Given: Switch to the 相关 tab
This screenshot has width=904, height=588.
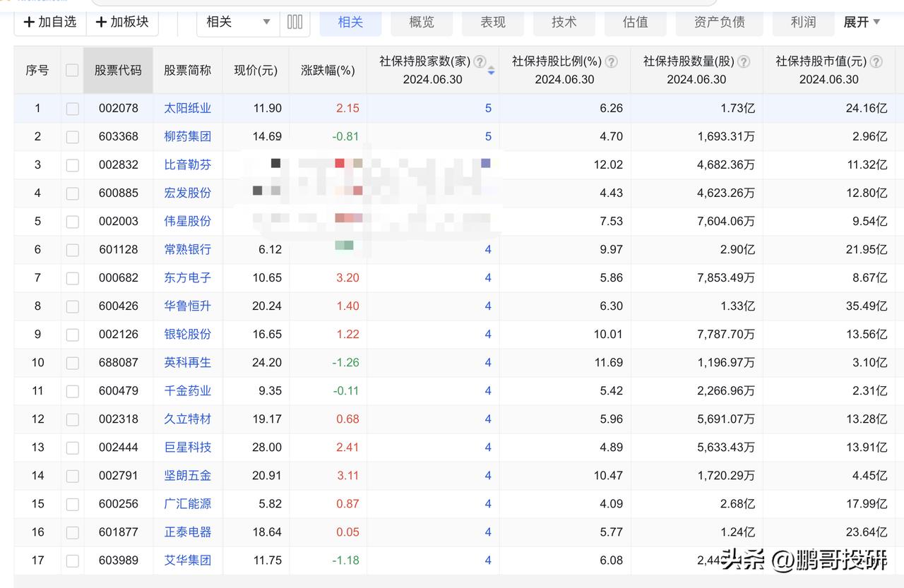Looking at the screenshot, I should coord(350,22).
